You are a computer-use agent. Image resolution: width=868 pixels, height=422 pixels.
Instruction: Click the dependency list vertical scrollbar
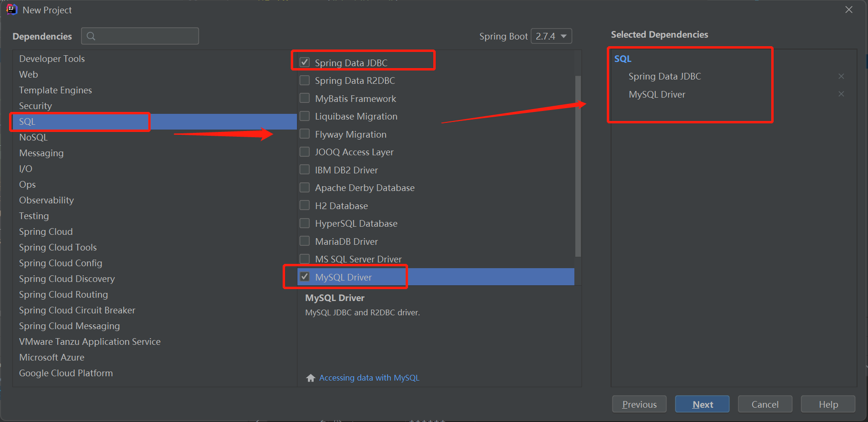coord(578,166)
